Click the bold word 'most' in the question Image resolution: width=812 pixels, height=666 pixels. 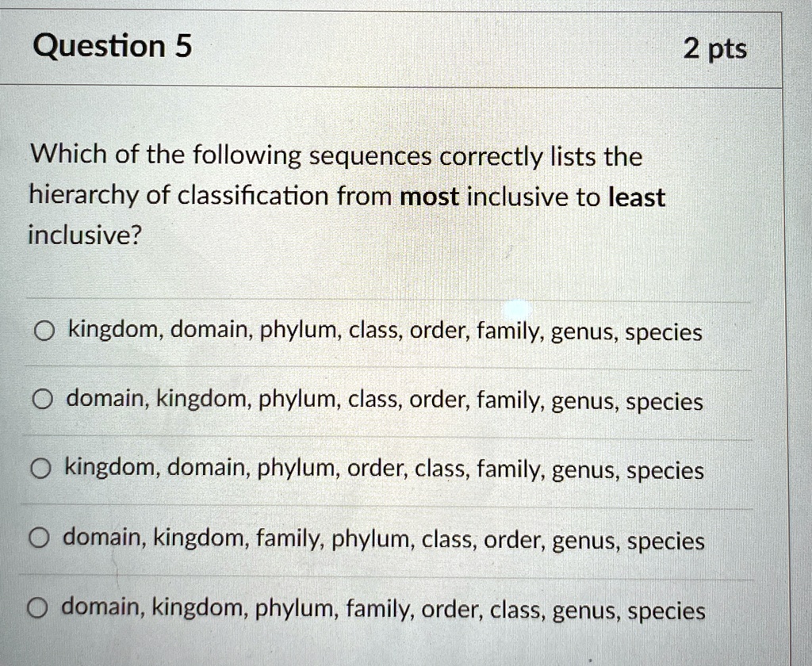click(431, 197)
